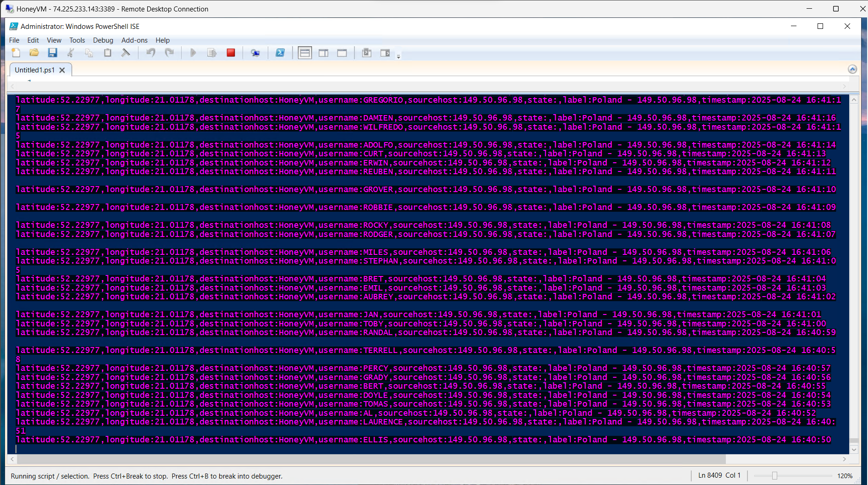Redo the last action
Viewport: 868px width, 485px height.
[x=170, y=53]
